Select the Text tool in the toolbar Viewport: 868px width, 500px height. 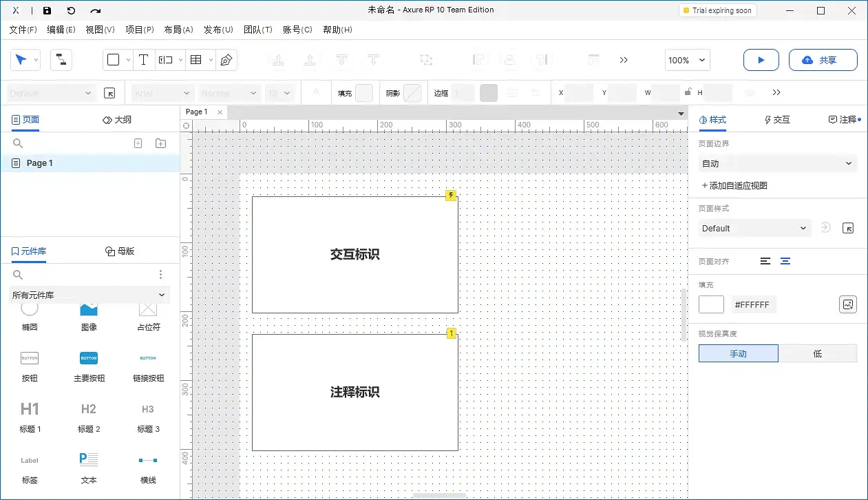click(144, 60)
